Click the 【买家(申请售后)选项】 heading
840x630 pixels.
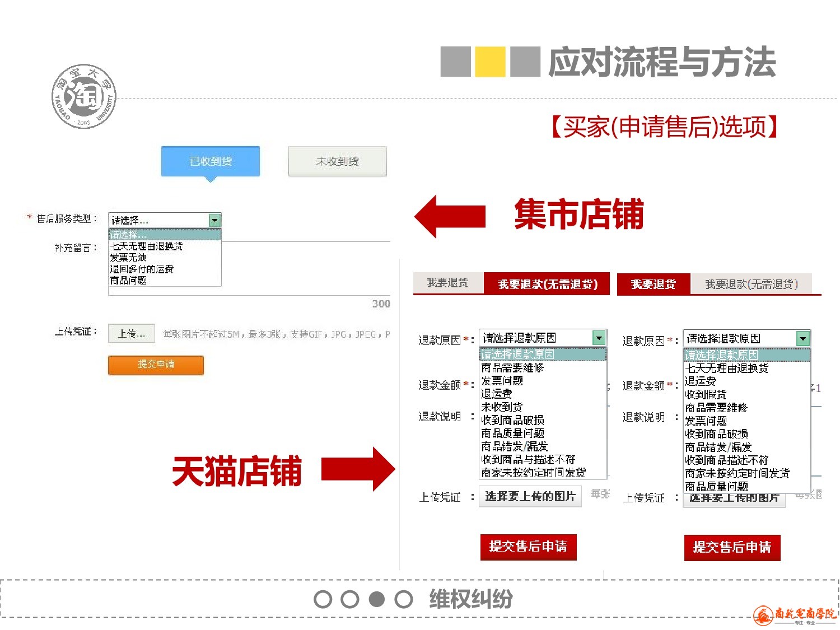click(x=665, y=127)
